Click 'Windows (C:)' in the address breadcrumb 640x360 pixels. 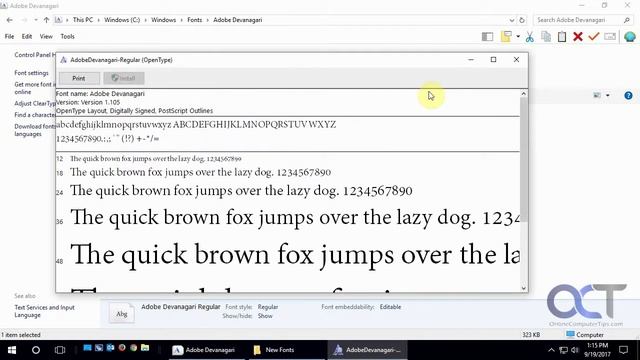click(x=122, y=20)
